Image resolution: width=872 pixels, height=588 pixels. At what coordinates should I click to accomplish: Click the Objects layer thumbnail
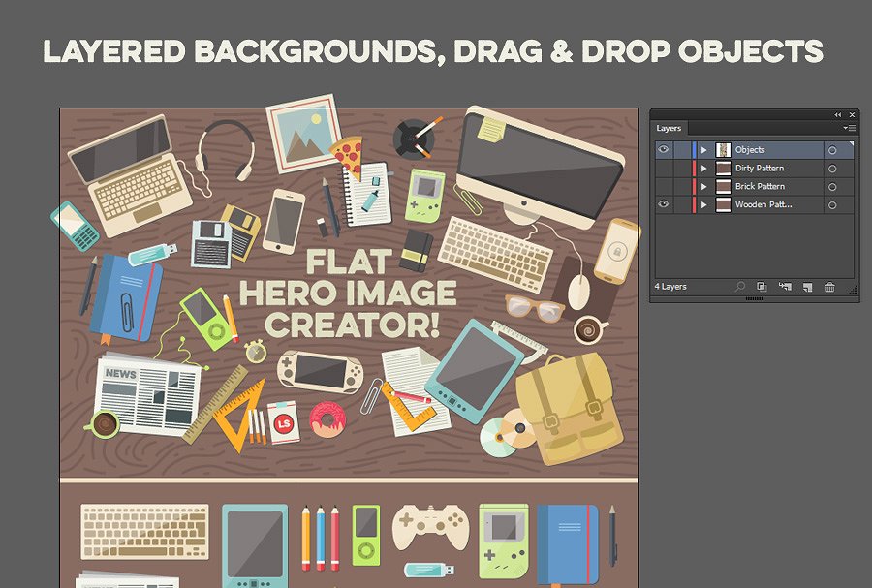coord(723,150)
